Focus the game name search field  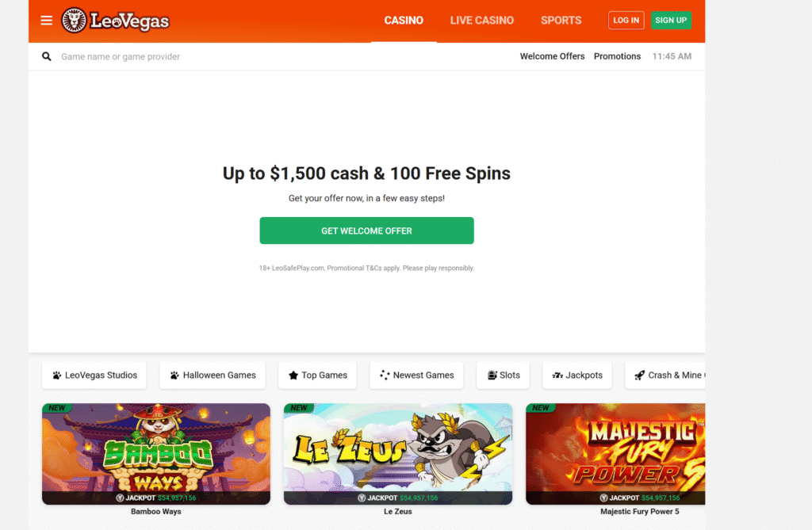(280, 56)
